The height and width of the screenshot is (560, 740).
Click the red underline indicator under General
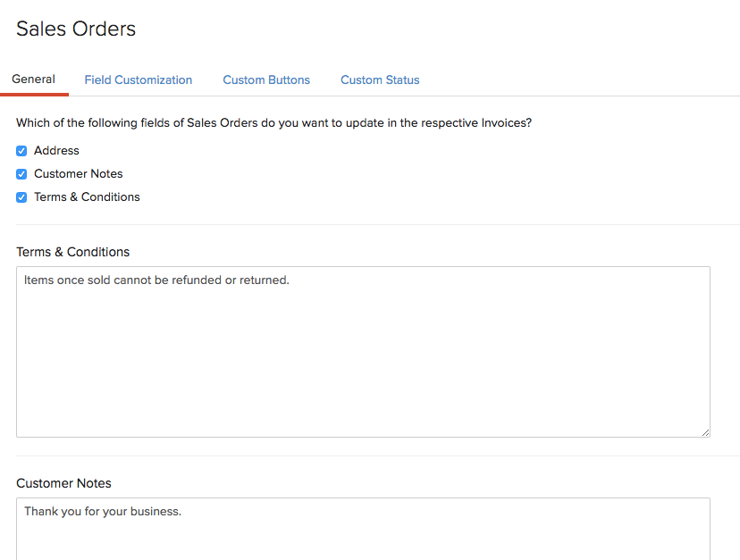[34, 93]
